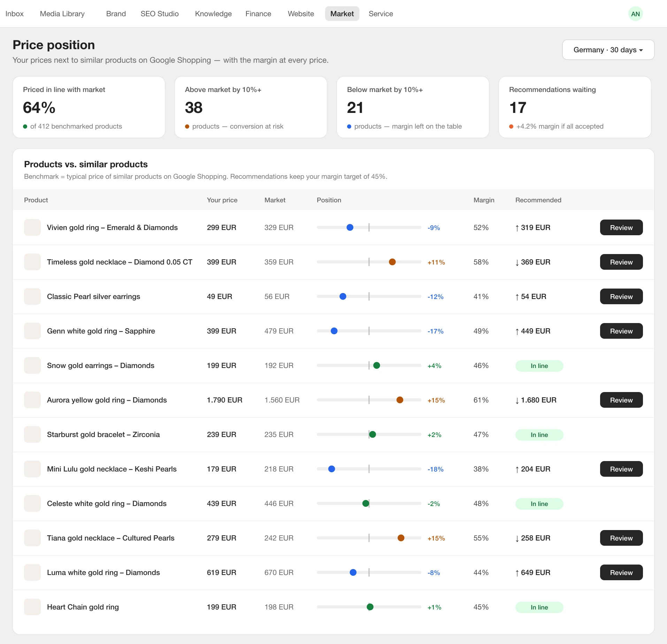Review Genn white gold ring recommendation
667x644 pixels.
click(621, 331)
